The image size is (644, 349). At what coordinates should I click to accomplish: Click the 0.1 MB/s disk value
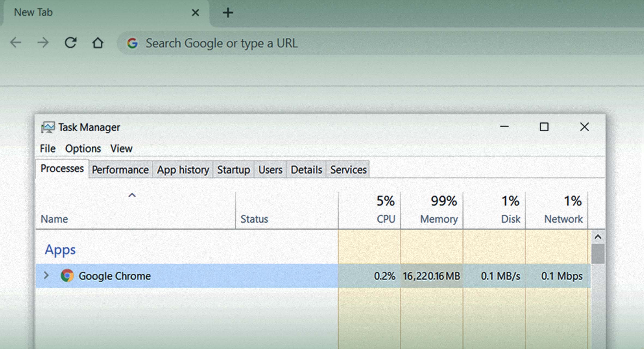point(500,276)
